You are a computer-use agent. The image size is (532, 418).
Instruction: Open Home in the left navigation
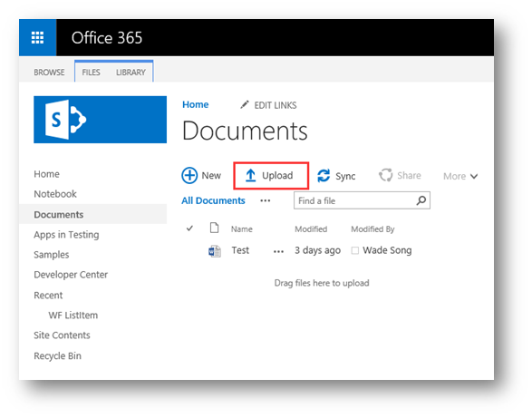pyautogui.click(x=47, y=174)
